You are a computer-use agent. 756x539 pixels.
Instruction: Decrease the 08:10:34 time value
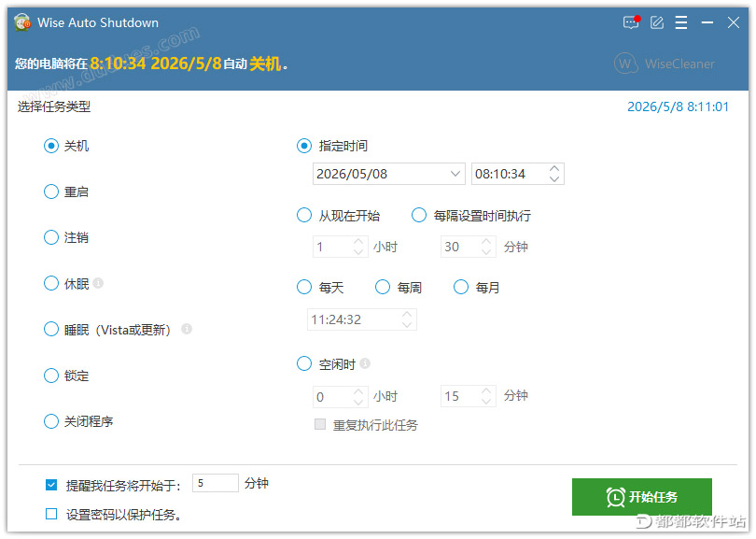point(554,179)
